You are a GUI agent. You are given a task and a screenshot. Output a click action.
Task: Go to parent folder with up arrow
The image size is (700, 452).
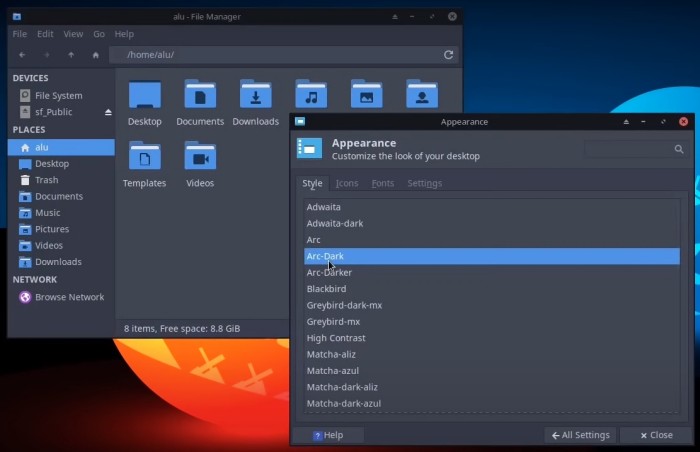(x=71, y=55)
